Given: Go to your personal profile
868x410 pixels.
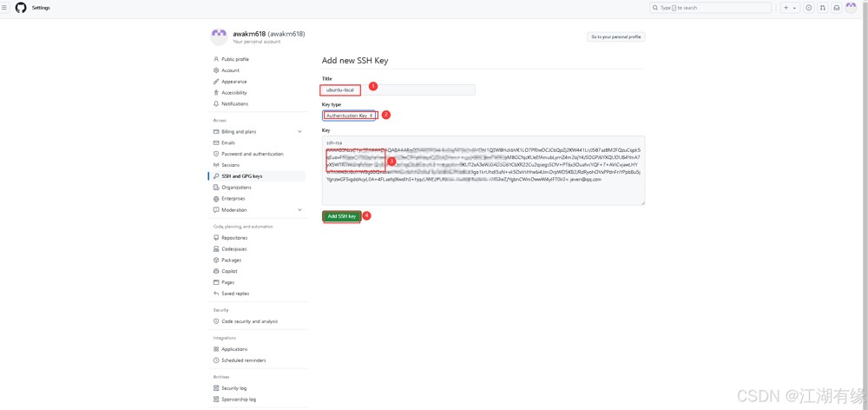Looking at the screenshot, I should (x=616, y=36).
